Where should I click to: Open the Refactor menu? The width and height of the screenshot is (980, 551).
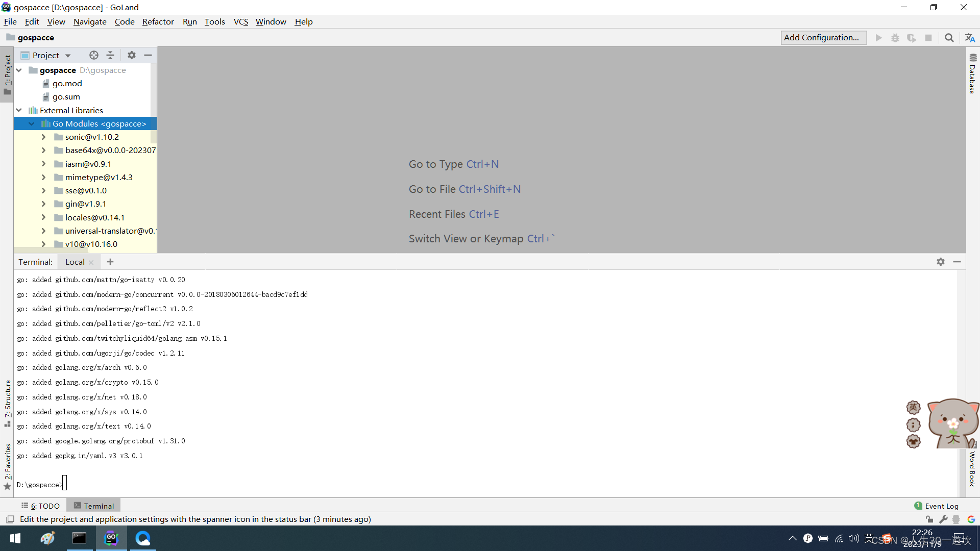pyautogui.click(x=158, y=21)
